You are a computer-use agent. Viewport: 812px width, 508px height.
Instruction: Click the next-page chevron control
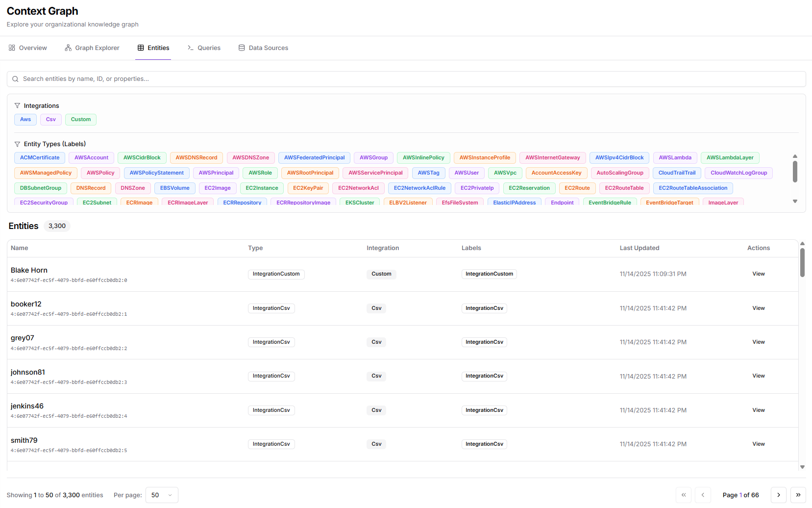pos(778,495)
